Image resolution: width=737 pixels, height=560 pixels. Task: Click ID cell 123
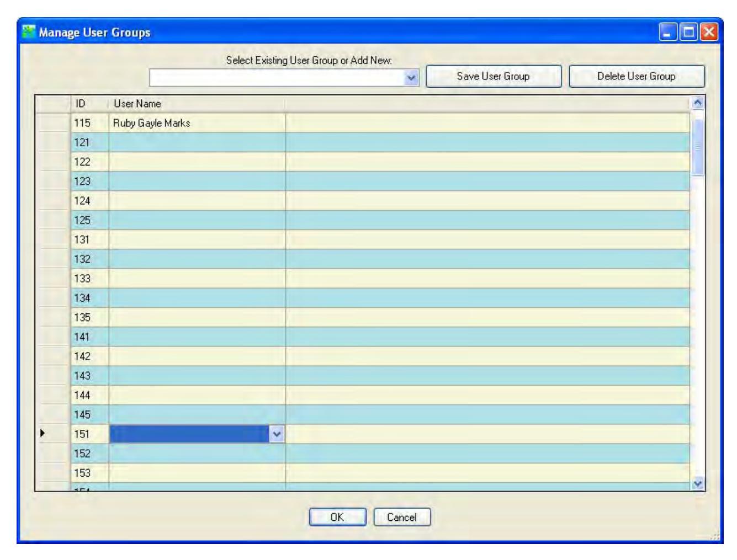90,182
